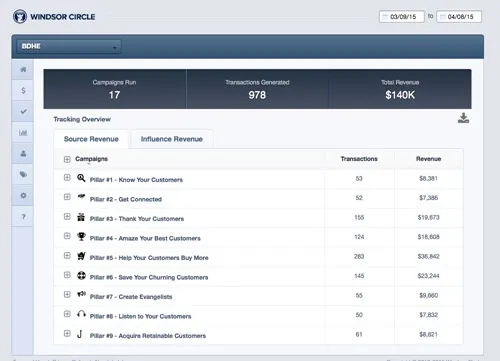Viewport: 500px width, 361px height.
Task: Select 'Pillar #1 - Know Your Customers' text
Action: point(136,180)
